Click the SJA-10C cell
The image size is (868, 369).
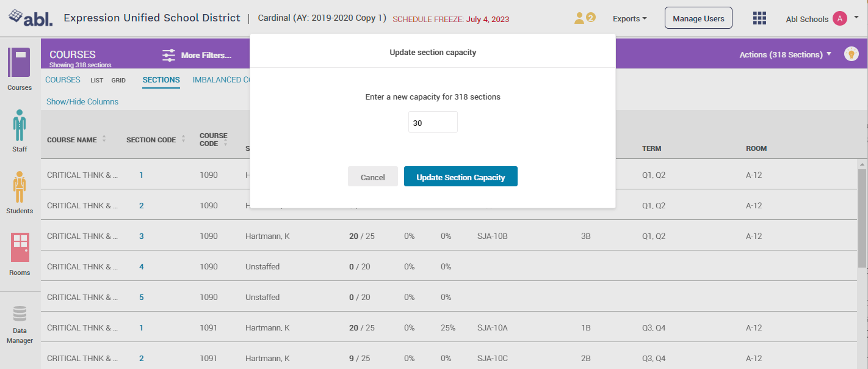[492, 358]
